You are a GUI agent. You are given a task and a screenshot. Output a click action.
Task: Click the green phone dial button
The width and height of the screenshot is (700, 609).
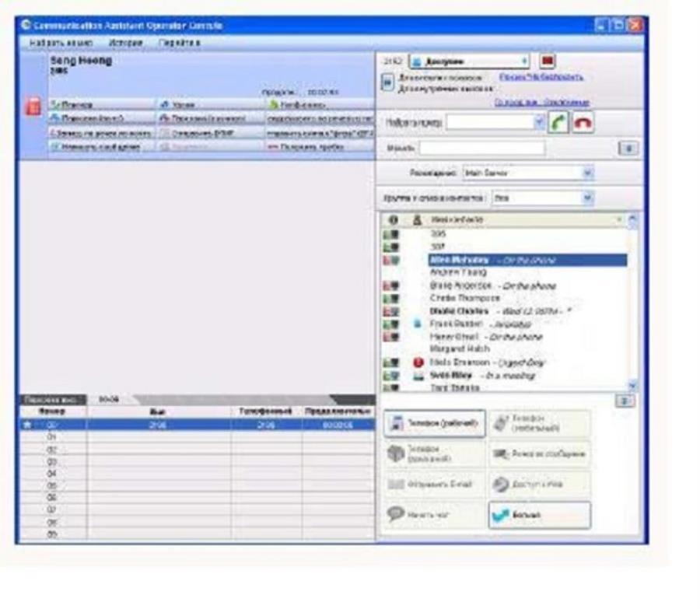tap(559, 123)
